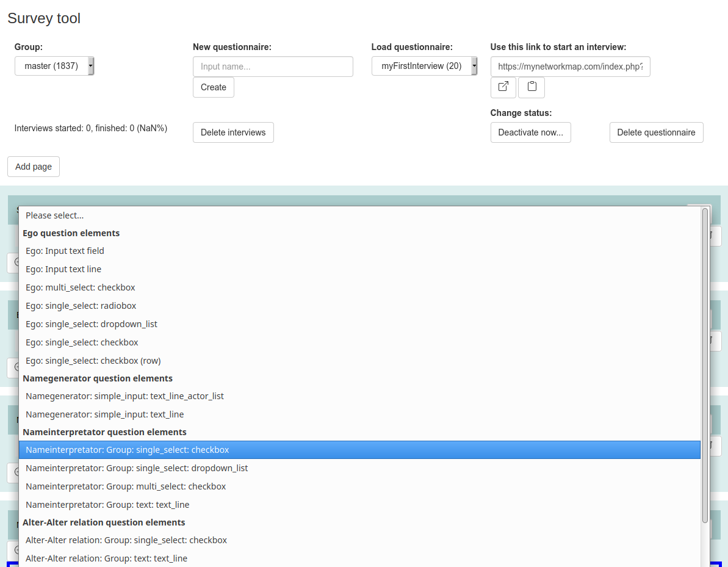Click the Delete questionnaire button
The height and width of the screenshot is (567, 728).
(x=656, y=132)
